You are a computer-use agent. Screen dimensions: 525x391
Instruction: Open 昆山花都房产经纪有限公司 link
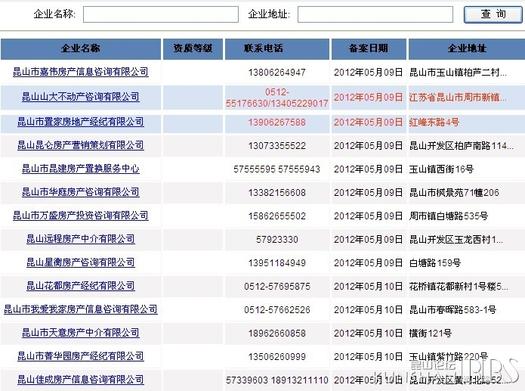click(81, 286)
